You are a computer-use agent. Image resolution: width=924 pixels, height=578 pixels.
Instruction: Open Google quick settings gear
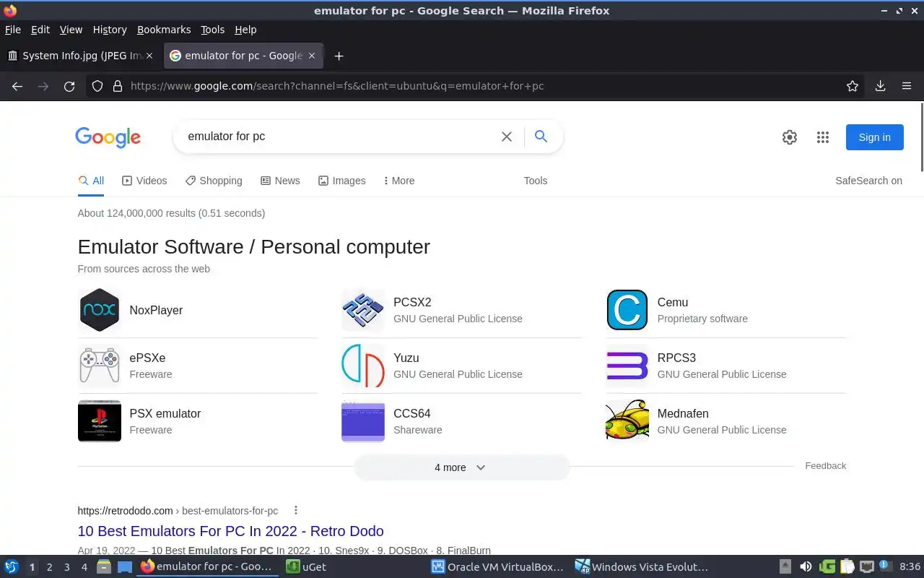(790, 137)
